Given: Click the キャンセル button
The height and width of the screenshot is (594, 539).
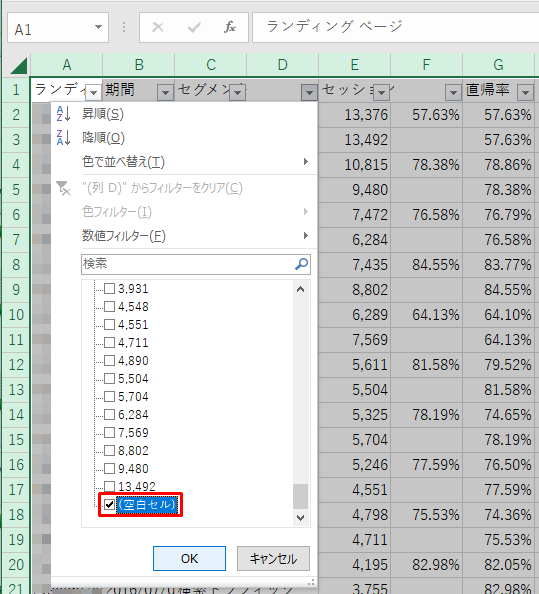Looking at the screenshot, I should coord(273,558).
